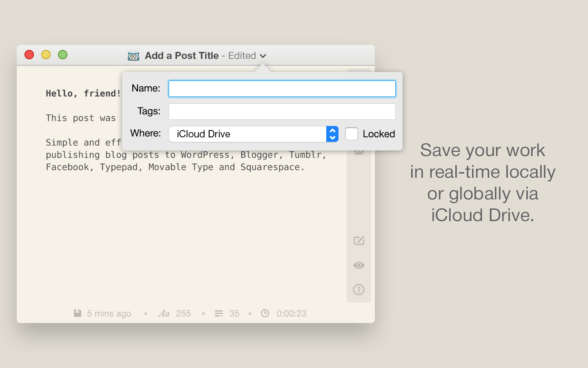Open the compose/edit pencil icon in sidebar
This screenshot has height=368, width=588.
[359, 240]
